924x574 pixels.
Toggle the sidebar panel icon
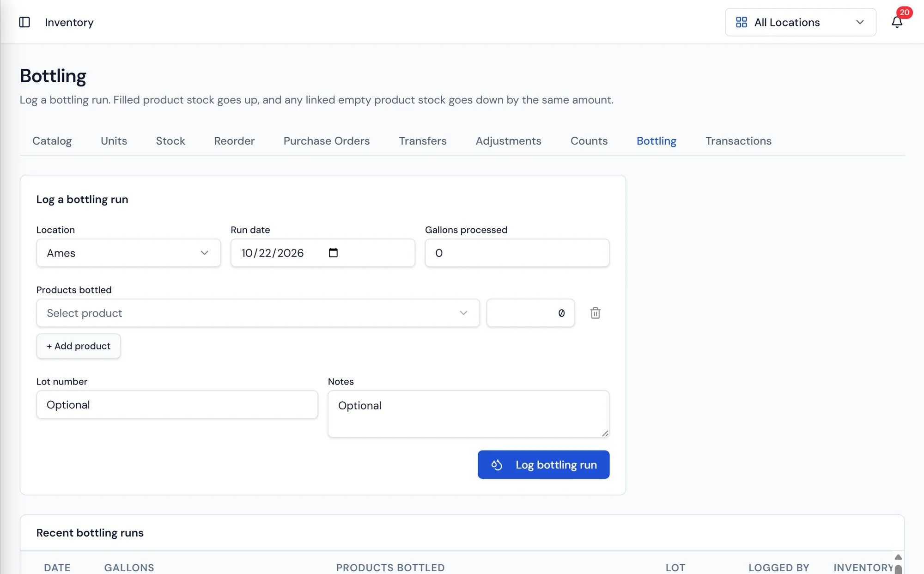click(x=24, y=22)
